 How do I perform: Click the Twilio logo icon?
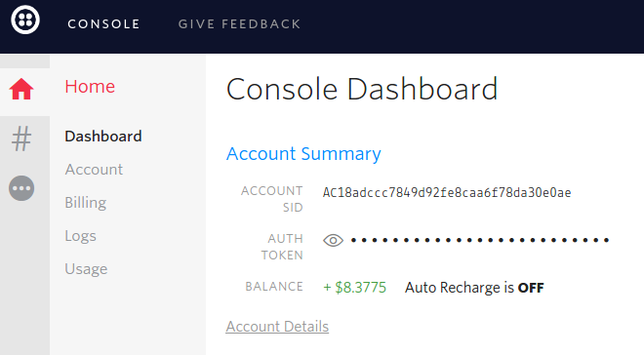tap(25, 20)
